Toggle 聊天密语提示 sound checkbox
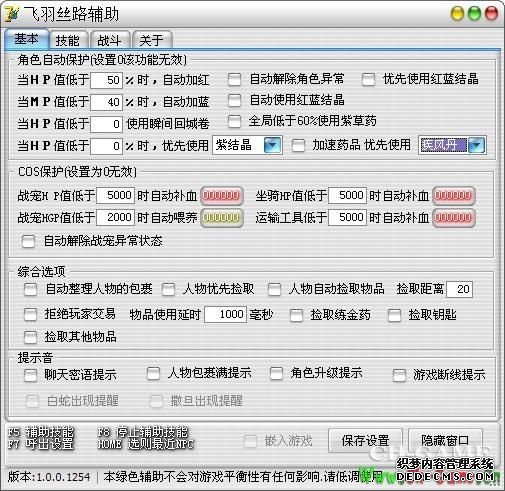The image size is (505, 491). 30,376
